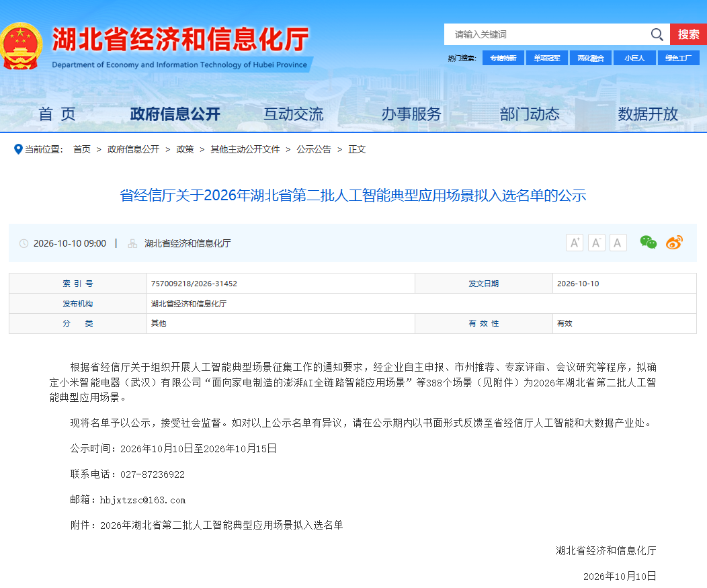
Task: Click the article title heading
Action: pos(353,196)
